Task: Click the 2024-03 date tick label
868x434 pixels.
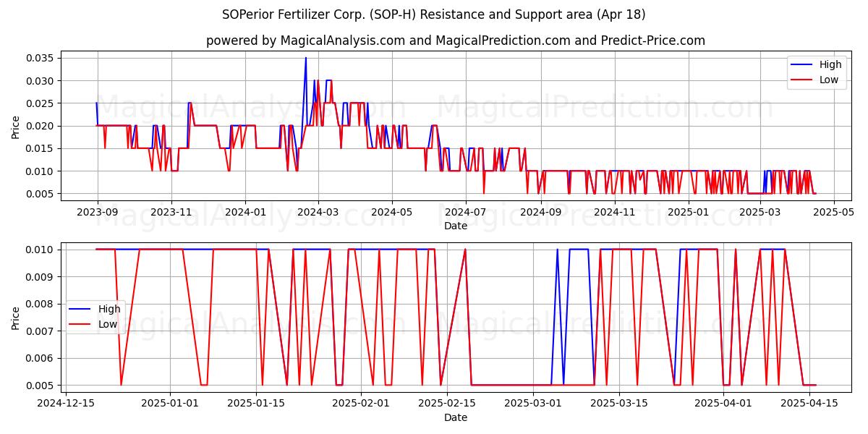Action: (318, 212)
